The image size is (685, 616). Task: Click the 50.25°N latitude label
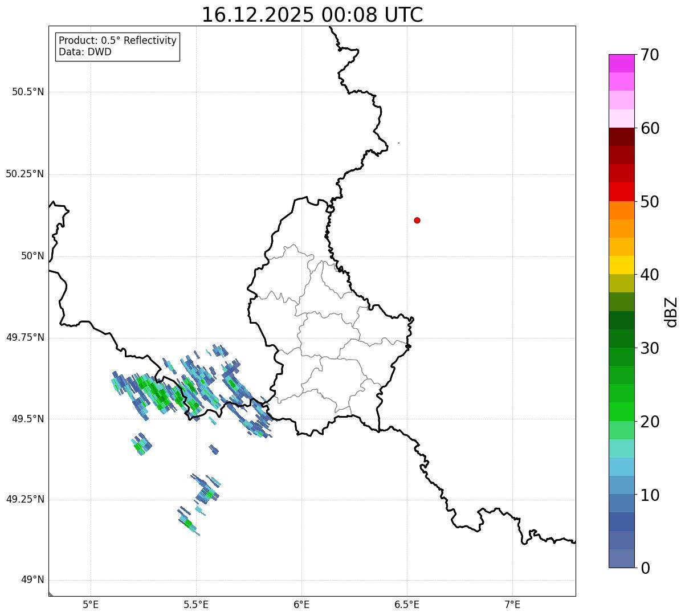click(x=25, y=174)
